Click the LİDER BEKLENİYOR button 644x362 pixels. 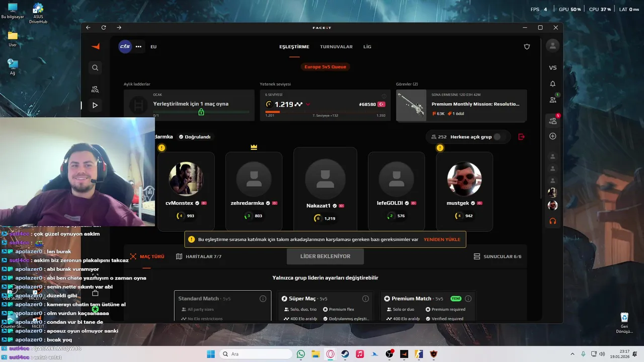coord(325,256)
